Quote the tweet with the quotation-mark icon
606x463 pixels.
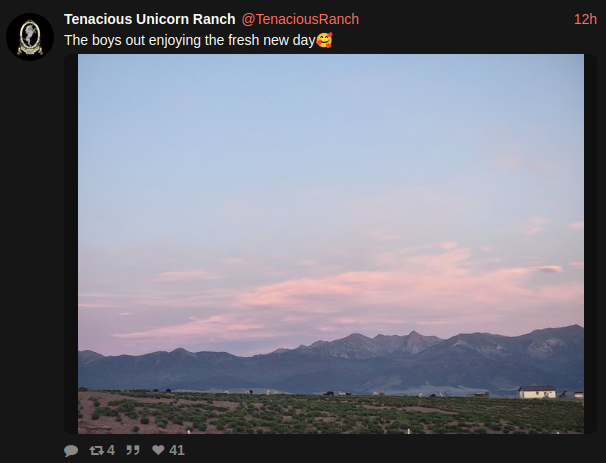pyautogui.click(x=133, y=450)
